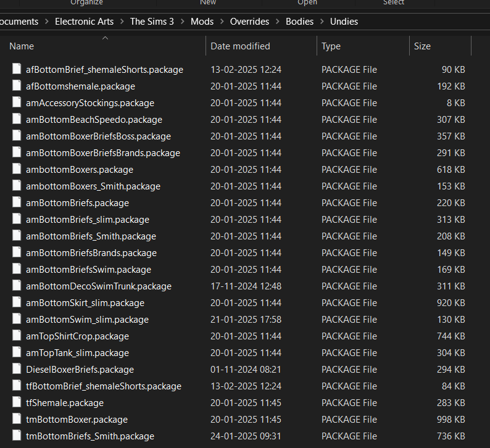The image size is (490, 448).
Task: Click icon of tfBottomBrief_shemaleShorts.package
Action: pos(17,385)
